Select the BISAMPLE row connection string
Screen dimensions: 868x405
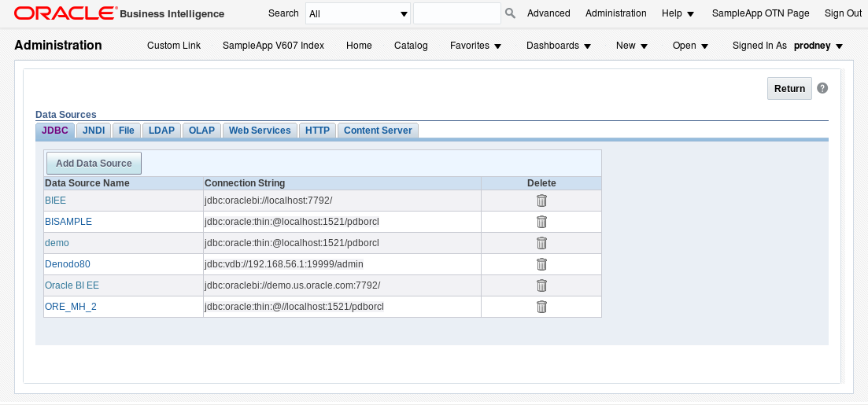pyautogui.click(x=292, y=222)
